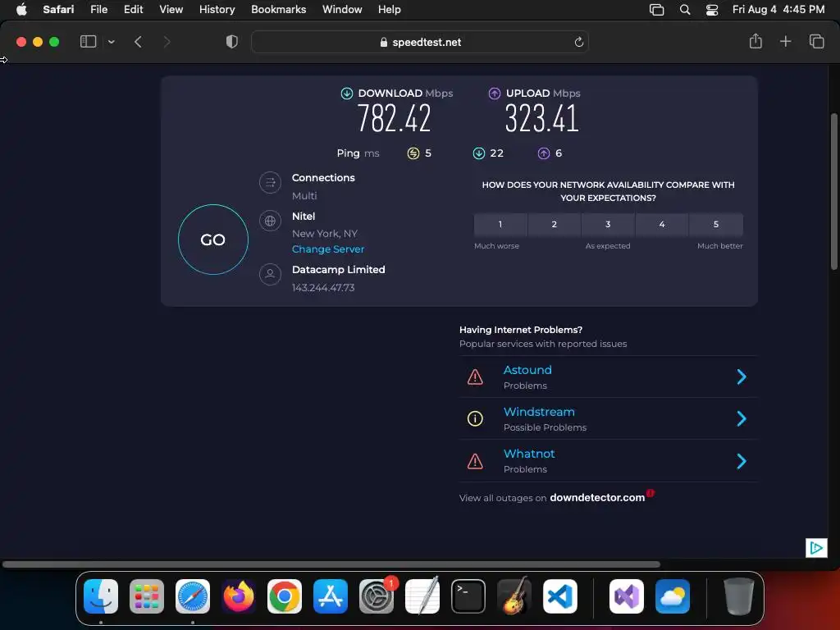Click the download ping icon beside 22
The width and height of the screenshot is (840, 630).
pos(479,153)
